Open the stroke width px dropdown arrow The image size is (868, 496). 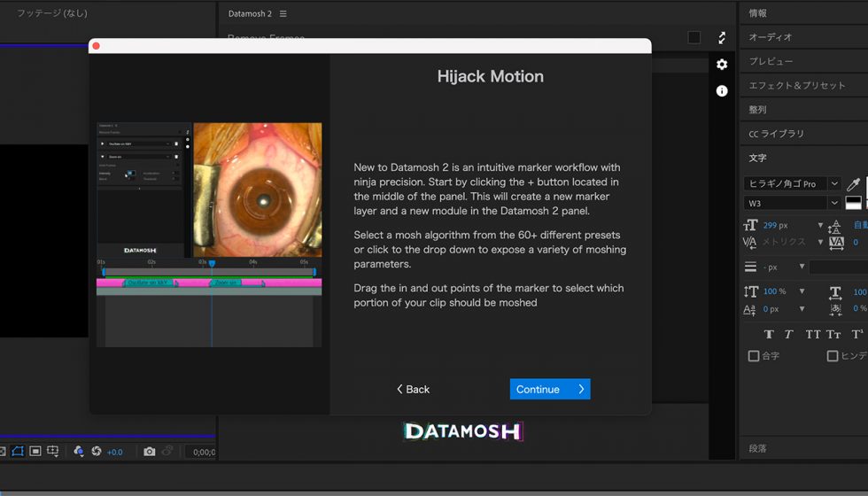pos(802,267)
